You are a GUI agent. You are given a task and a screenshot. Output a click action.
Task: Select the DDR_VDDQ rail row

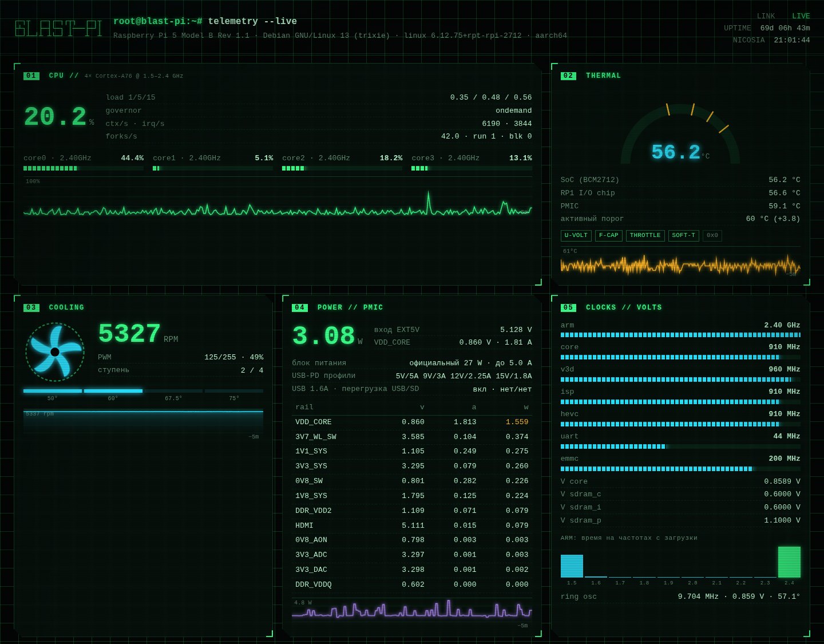point(412,584)
